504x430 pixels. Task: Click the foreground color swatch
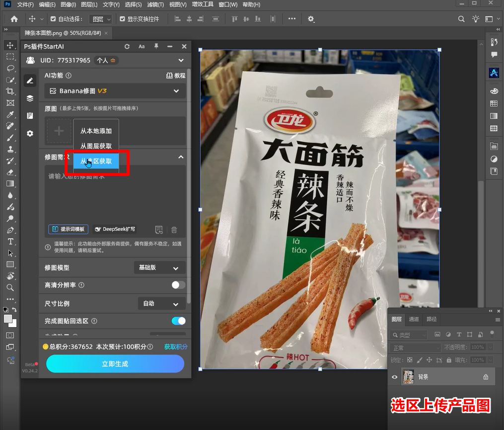click(8, 319)
